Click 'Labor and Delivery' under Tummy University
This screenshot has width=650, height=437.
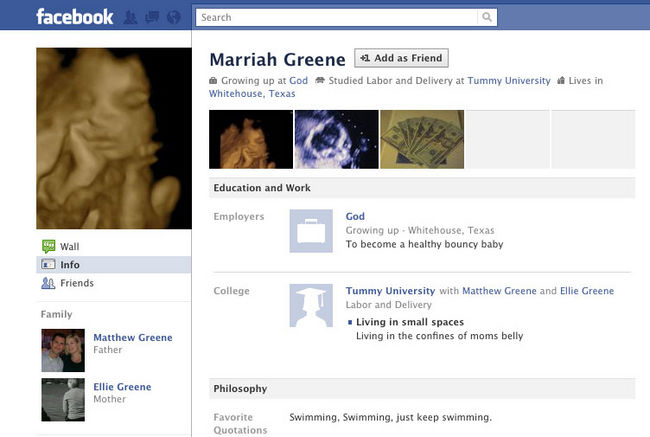coord(389,305)
